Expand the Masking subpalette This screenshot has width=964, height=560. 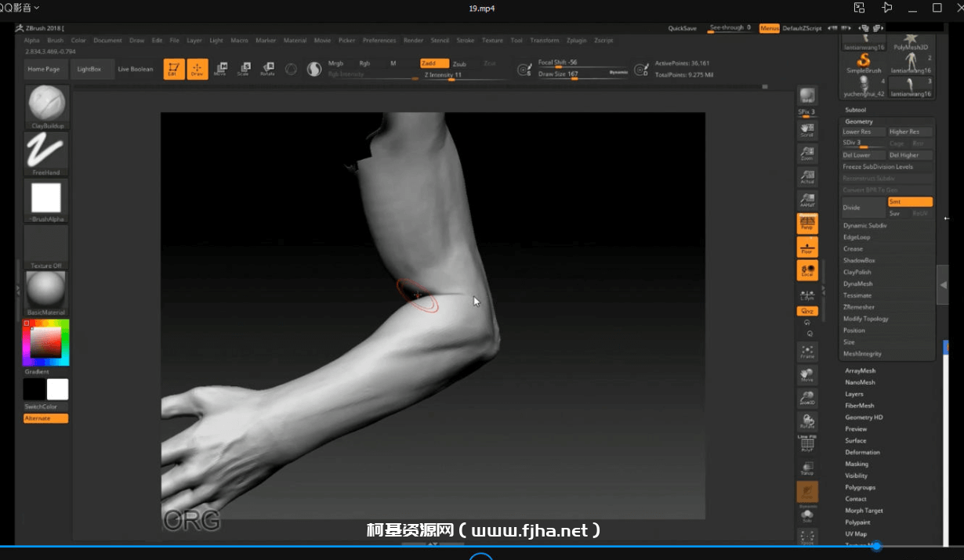click(x=857, y=464)
